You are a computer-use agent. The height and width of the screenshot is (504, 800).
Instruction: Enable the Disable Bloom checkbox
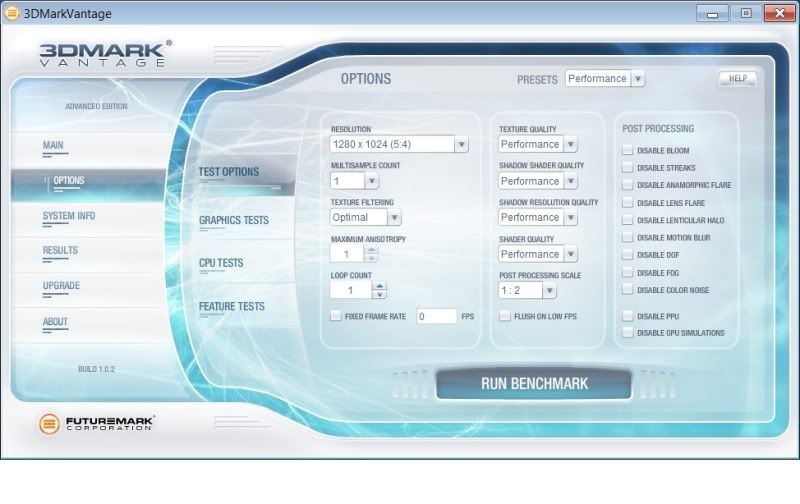click(x=627, y=150)
